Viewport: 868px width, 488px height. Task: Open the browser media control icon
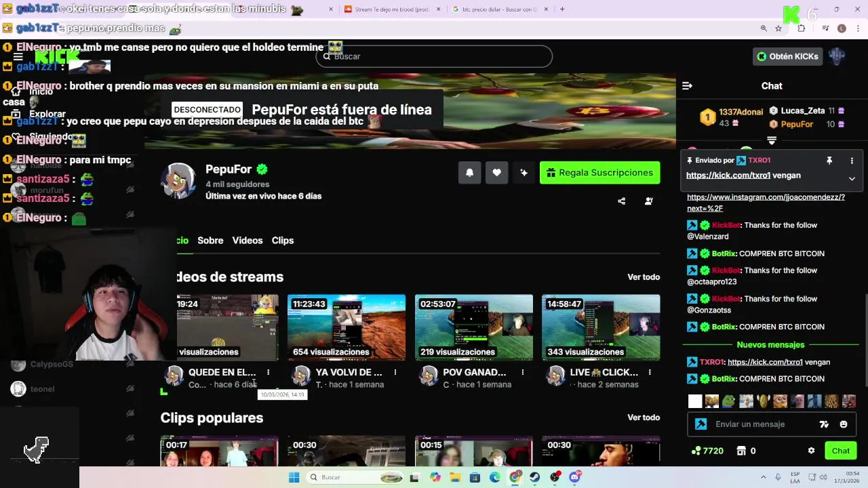(x=825, y=28)
